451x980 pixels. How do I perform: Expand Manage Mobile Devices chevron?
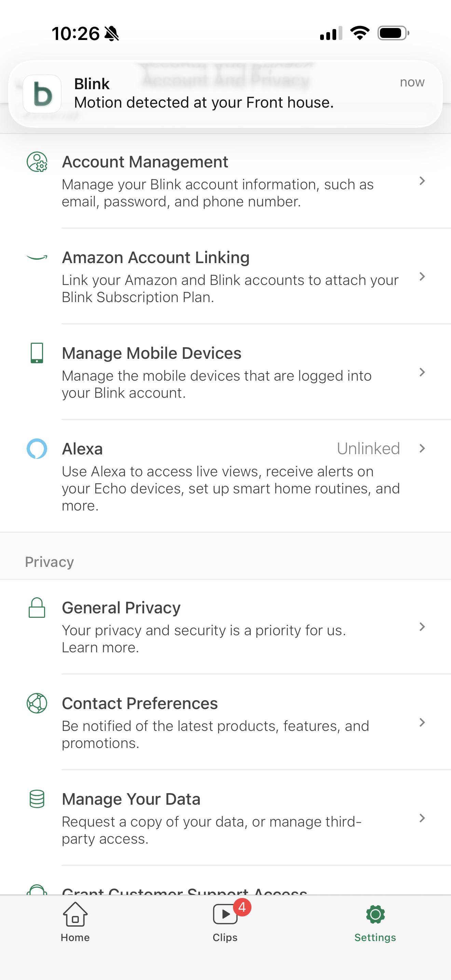422,372
